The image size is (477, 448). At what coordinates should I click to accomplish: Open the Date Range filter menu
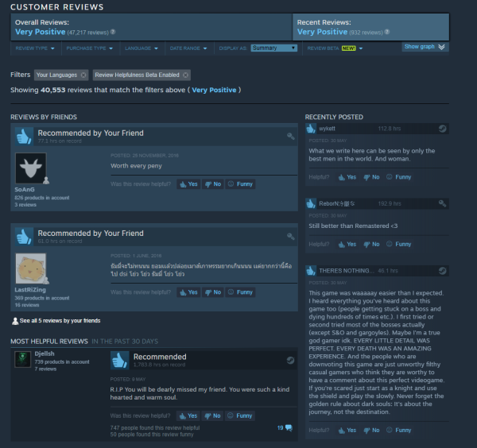click(x=188, y=48)
